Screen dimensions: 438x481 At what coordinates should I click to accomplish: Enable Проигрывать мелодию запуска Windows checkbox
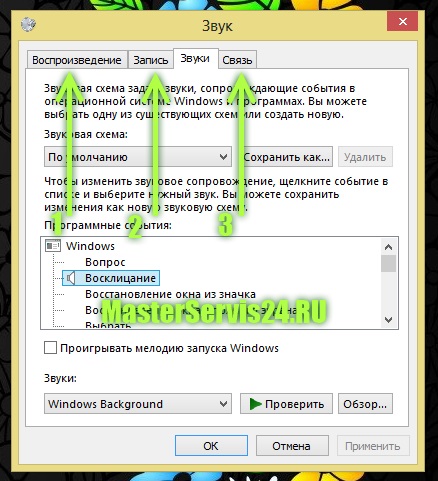50,348
